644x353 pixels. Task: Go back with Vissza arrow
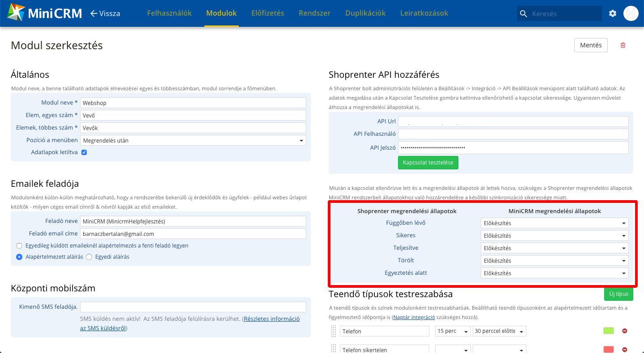[105, 13]
